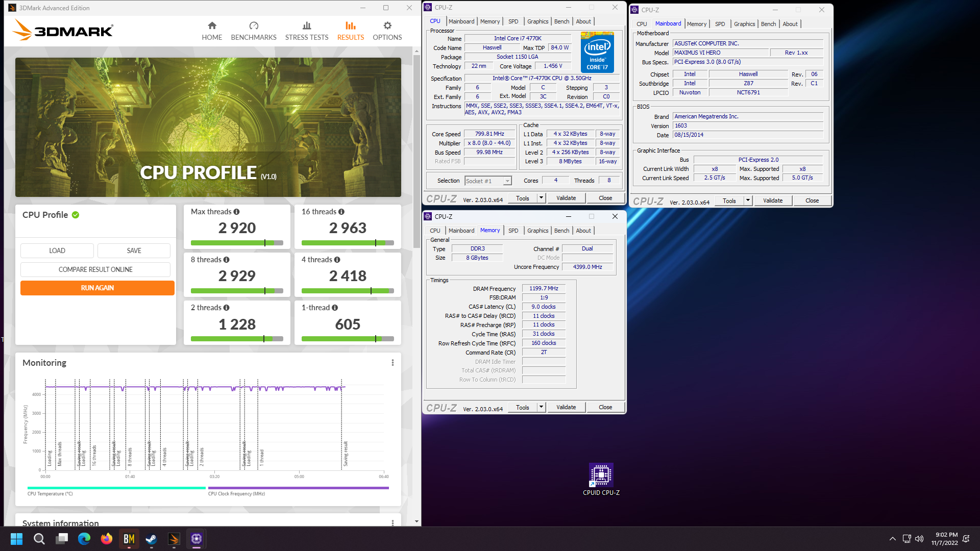Click the CPU Clock Frequency legend bar

click(299, 488)
